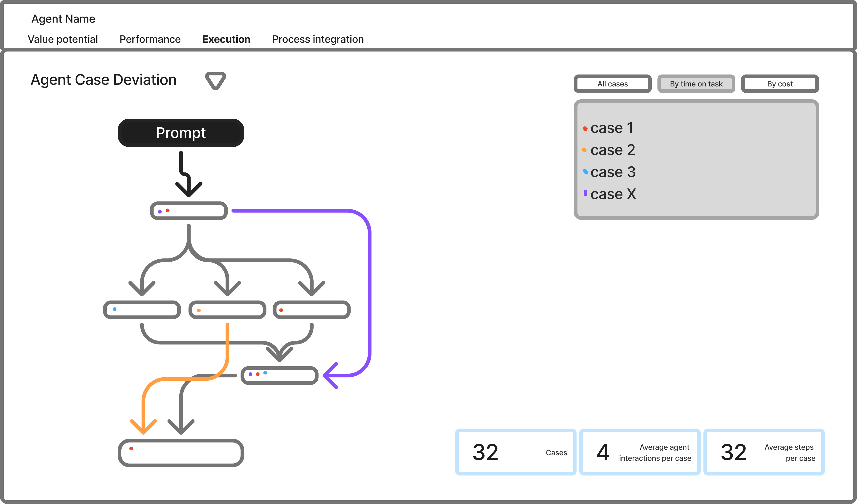Click the step node with blue dot
This screenshot has width=857, height=504.
(x=142, y=309)
